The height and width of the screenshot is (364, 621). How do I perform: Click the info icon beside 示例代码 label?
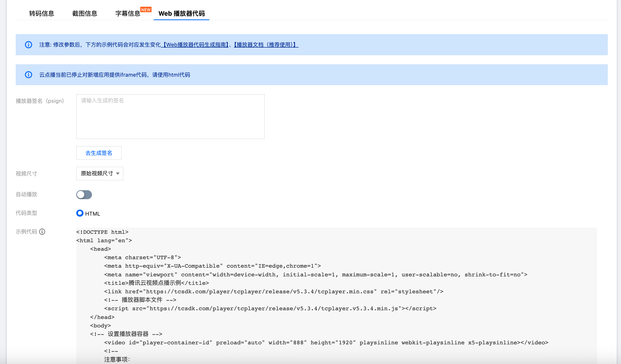(42, 232)
